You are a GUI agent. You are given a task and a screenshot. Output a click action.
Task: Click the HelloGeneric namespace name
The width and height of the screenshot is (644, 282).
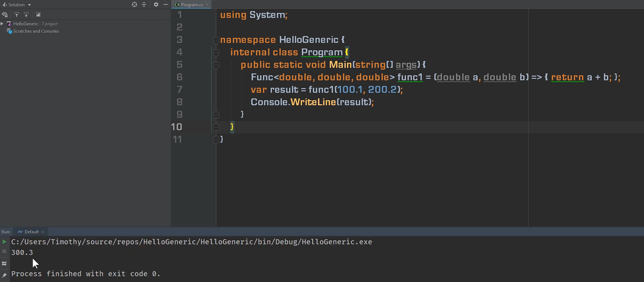click(309, 40)
